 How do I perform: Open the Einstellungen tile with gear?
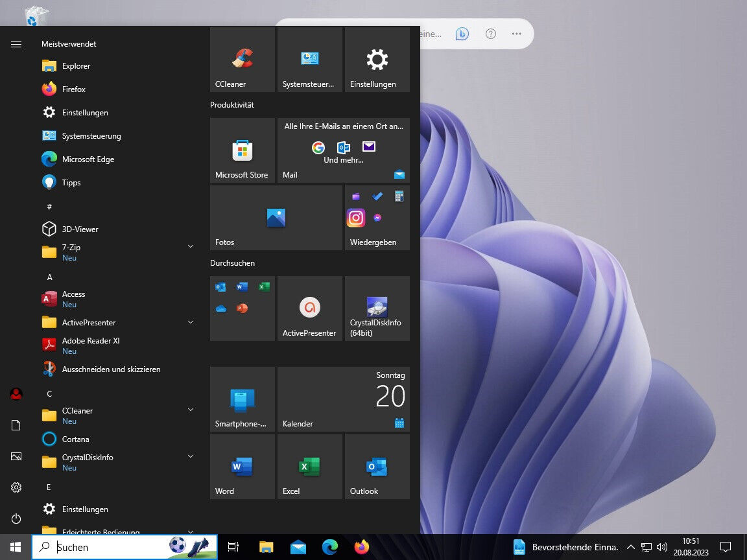tap(377, 60)
